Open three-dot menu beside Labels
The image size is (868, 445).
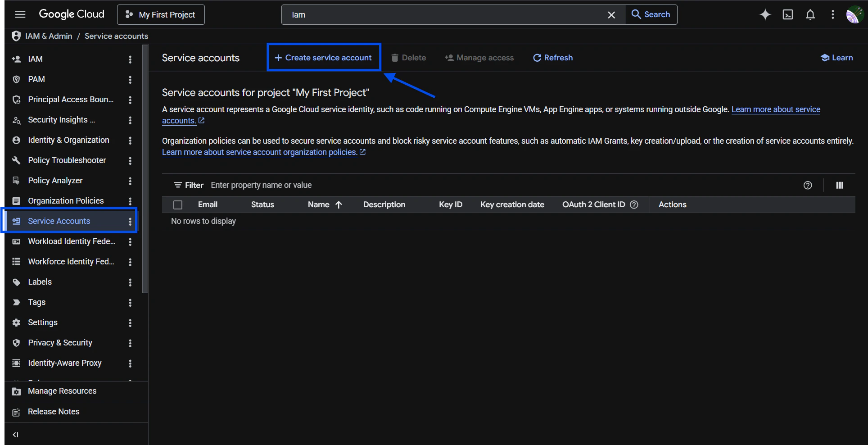click(x=130, y=282)
